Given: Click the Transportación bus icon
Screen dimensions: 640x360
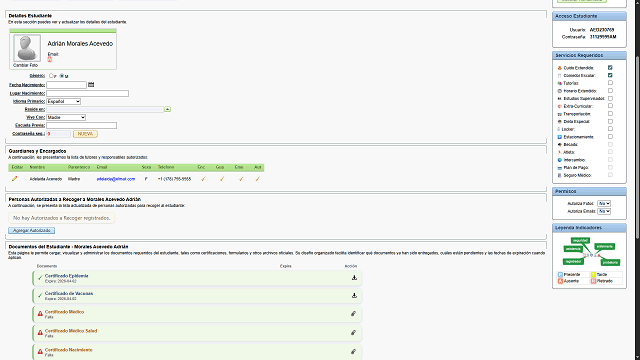Looking at the screenshot, I should (x=560, y=114).
